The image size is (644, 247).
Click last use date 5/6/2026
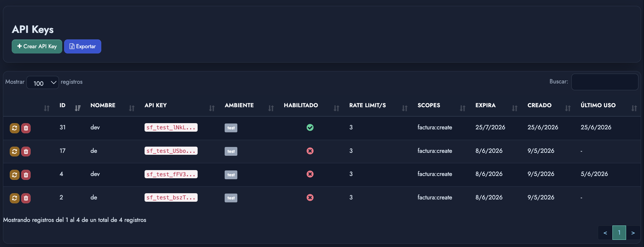point(594,174)
